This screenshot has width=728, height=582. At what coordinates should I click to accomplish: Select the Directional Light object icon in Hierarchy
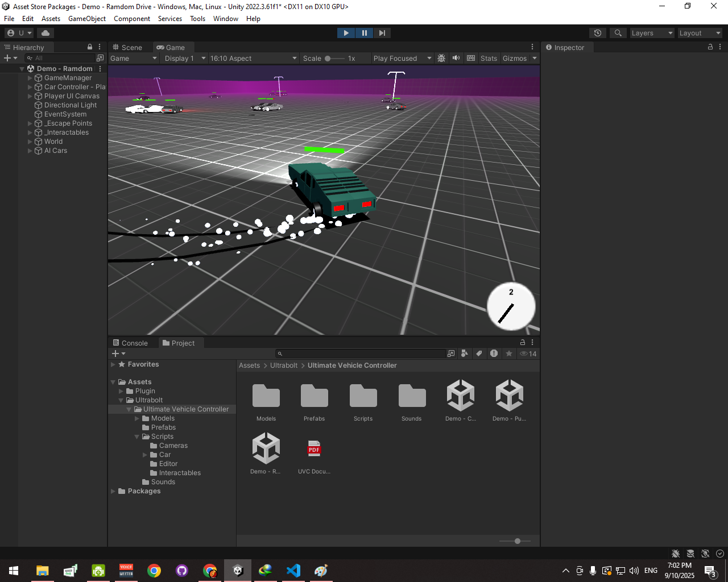pyautogui.click(x=39, y=105)
